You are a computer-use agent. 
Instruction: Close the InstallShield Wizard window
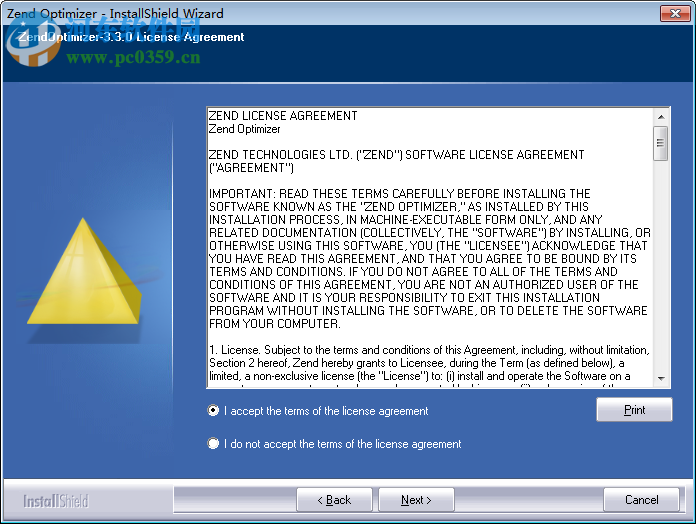point(675,13)
